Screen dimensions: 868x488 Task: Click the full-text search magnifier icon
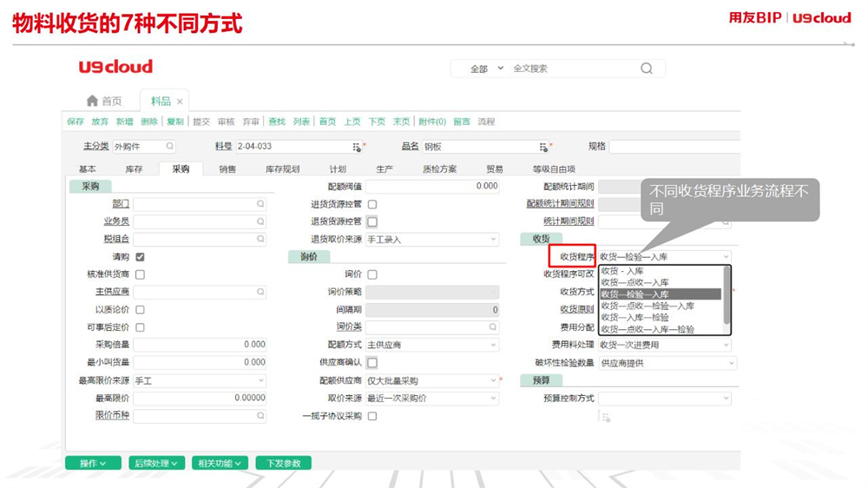(x=646, y=68)
